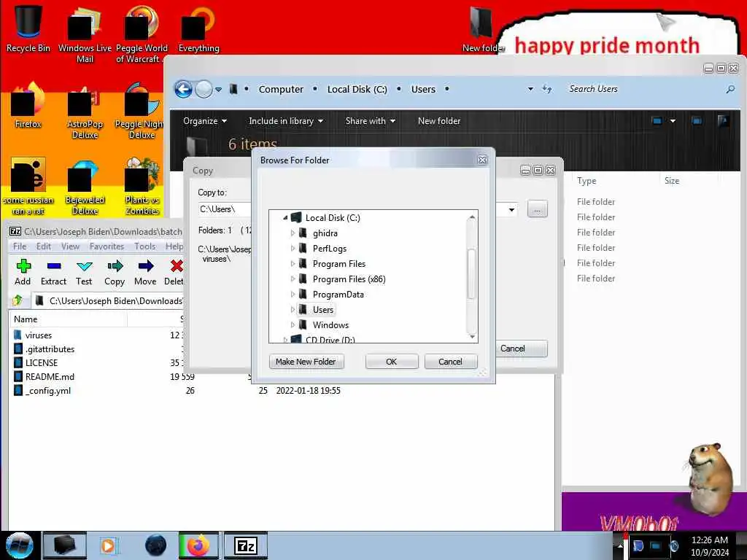
Task: Open AstroPop Deluxe desktop icon
Action: (85, 112)
